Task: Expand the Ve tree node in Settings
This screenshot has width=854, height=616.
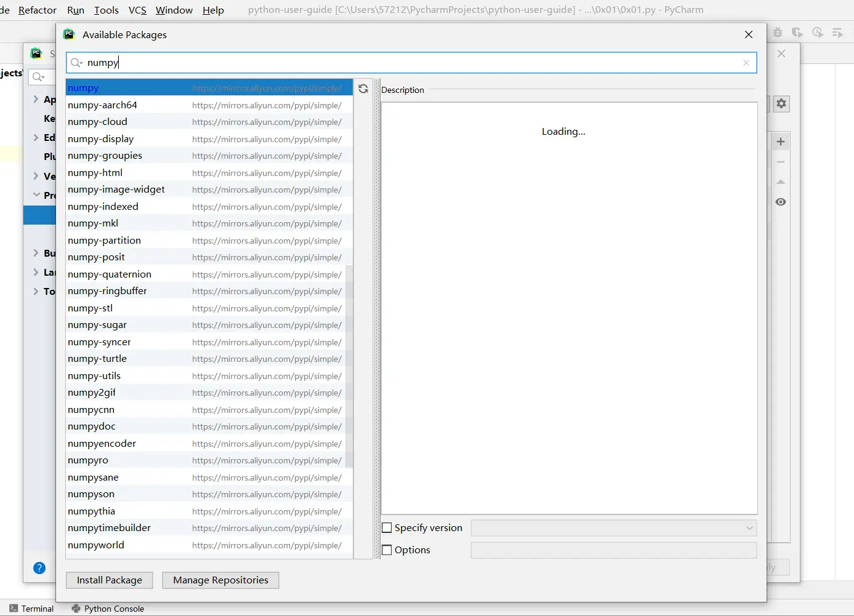Action: (x=36, y=176)
